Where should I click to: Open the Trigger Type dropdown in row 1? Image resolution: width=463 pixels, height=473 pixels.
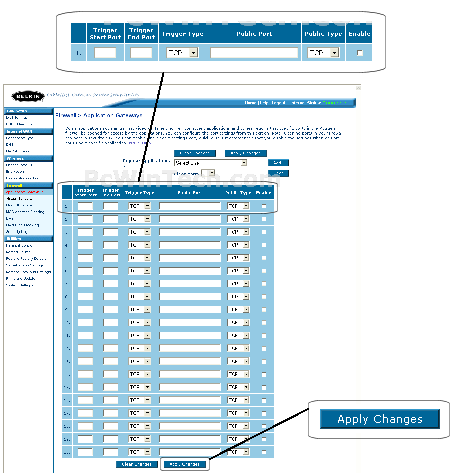pos(139,206)
